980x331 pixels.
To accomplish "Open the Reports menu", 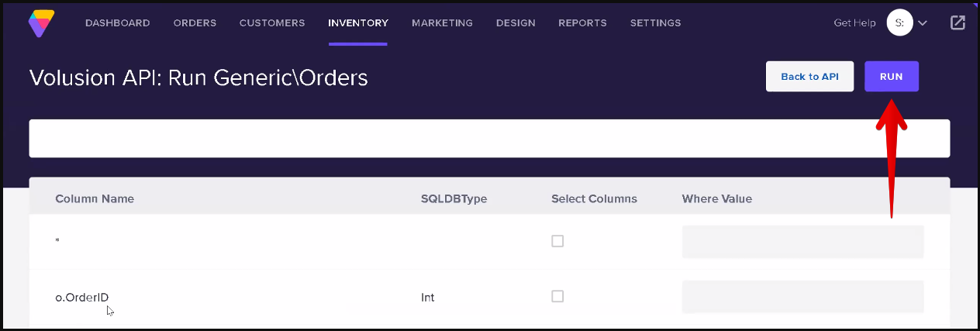I will (x=582, y=23).
